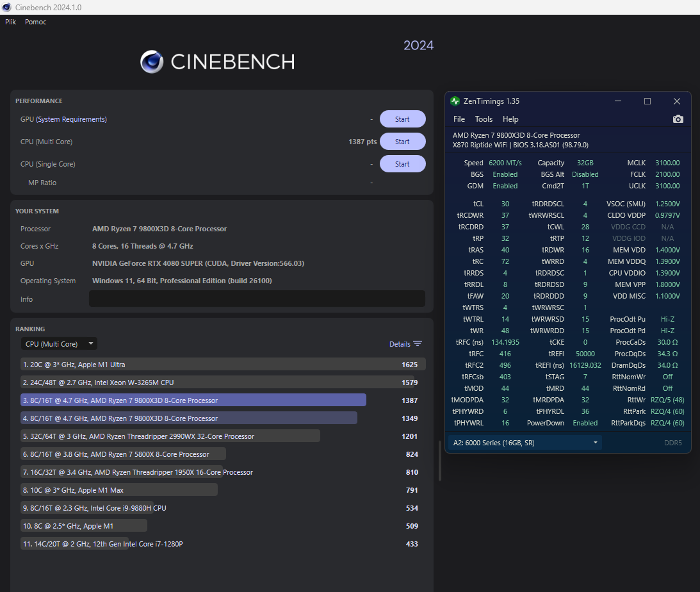Open the CPU (Multi Core) ranking dropdown
The width and height of the screenshot is (700, 592).
[59, 344]
